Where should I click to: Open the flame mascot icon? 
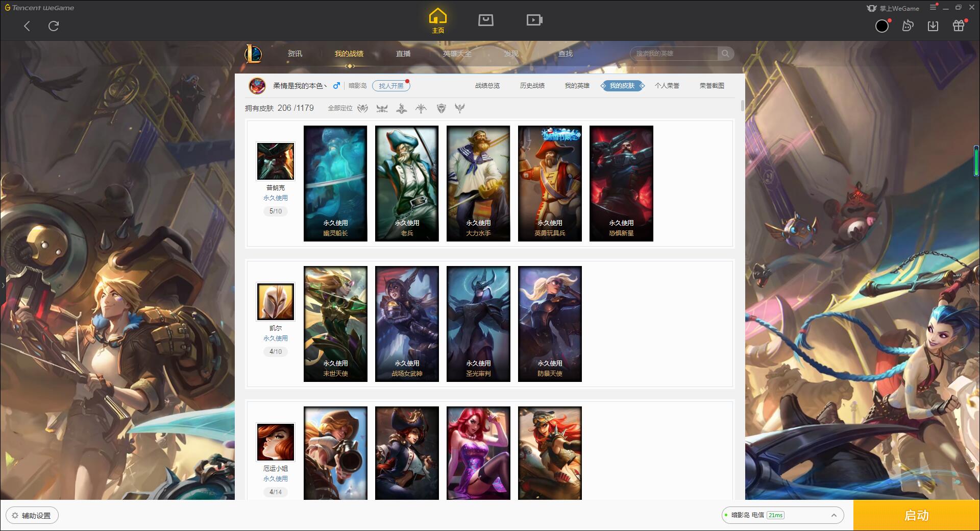[908, 26]
